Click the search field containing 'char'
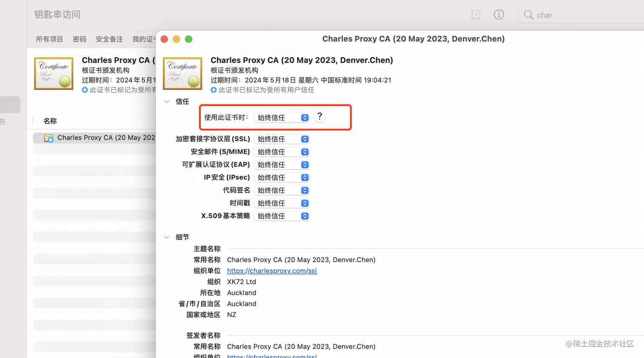Image resolution: width=644 pixels, height=358 pixels. [581, 15]
